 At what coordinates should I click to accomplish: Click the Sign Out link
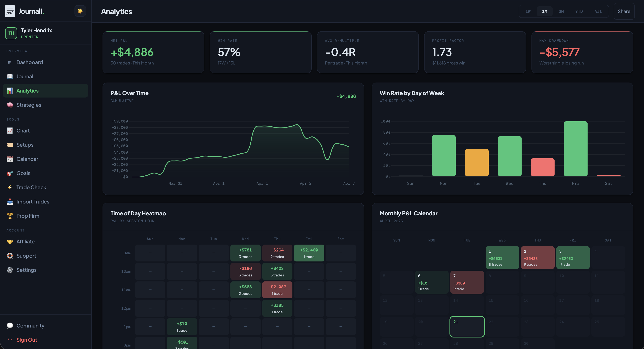click(x=26, y=340)
